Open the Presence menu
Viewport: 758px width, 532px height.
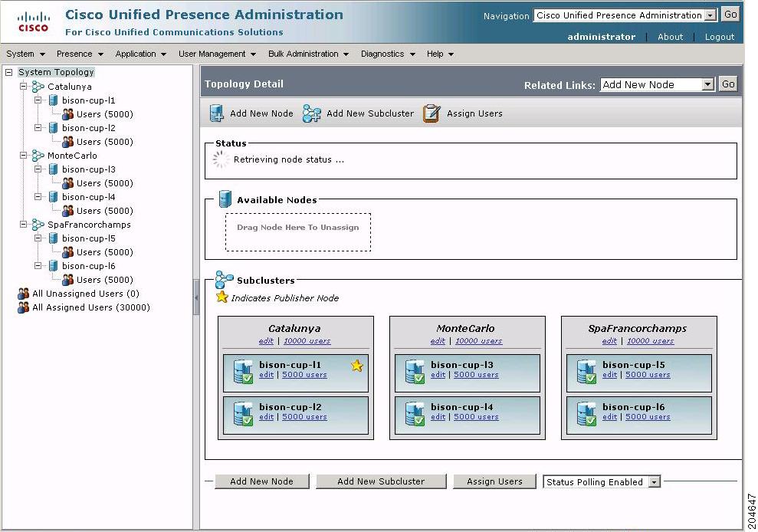[80, 54]
